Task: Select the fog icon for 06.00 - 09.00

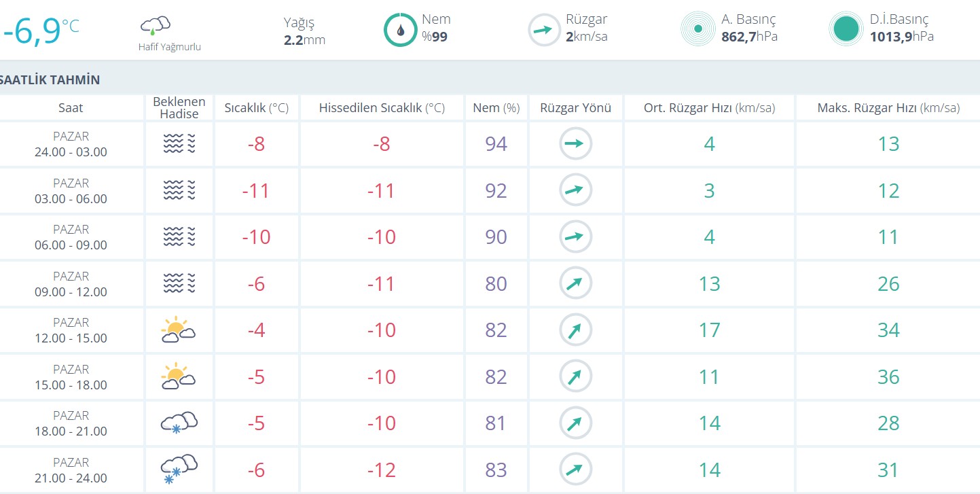Action: coord(179,236)
